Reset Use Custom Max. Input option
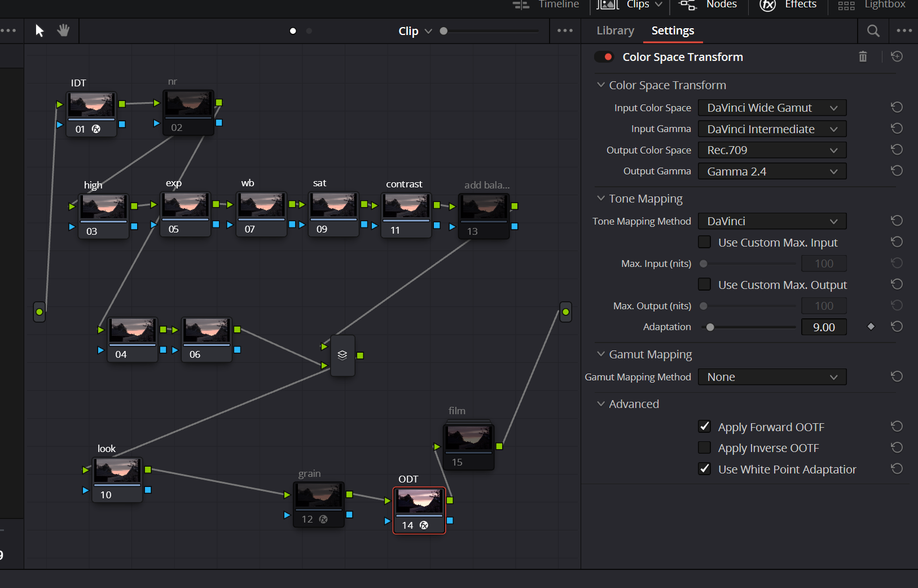918x588 pixels. [897, 242]
